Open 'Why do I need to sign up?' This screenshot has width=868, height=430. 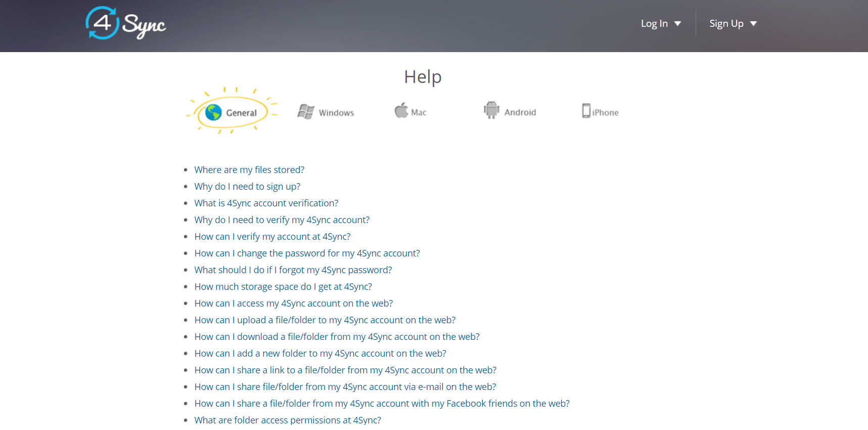(247, 187)
